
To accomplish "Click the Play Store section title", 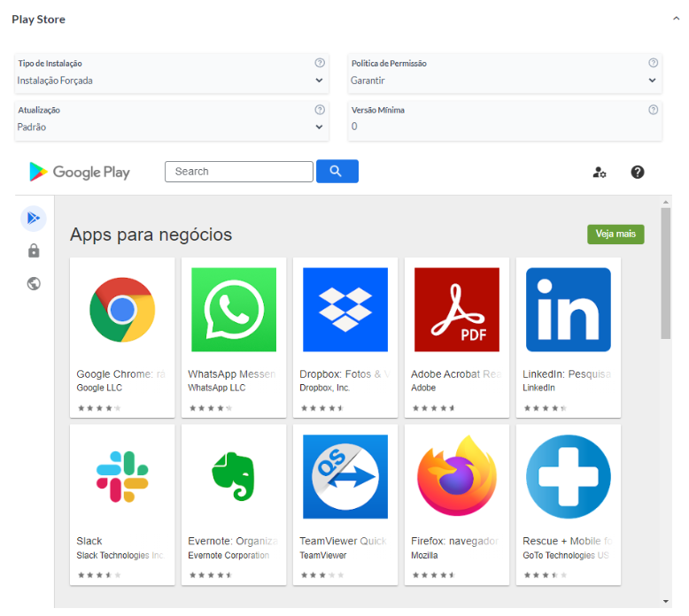I will [x=39, y=19].
